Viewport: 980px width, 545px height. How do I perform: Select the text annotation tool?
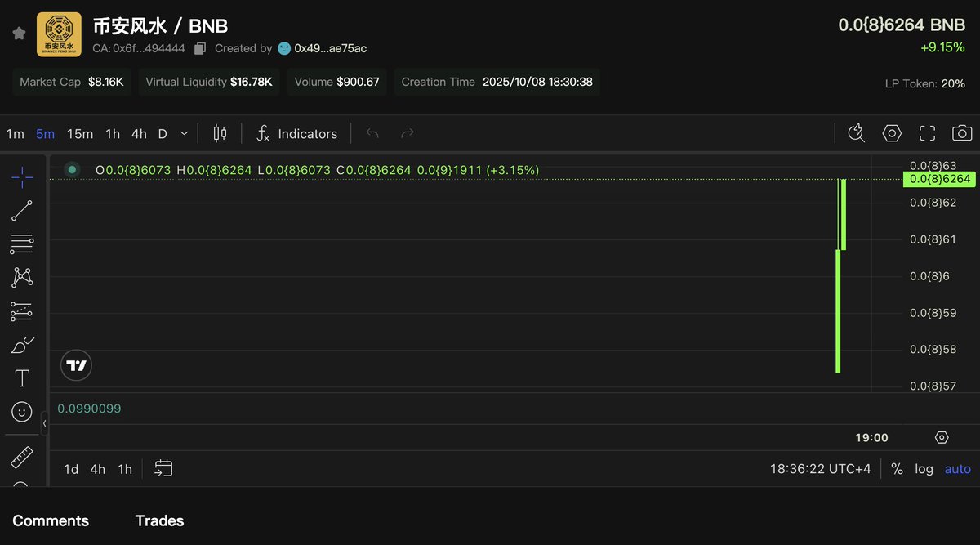(x=22, y=378)
